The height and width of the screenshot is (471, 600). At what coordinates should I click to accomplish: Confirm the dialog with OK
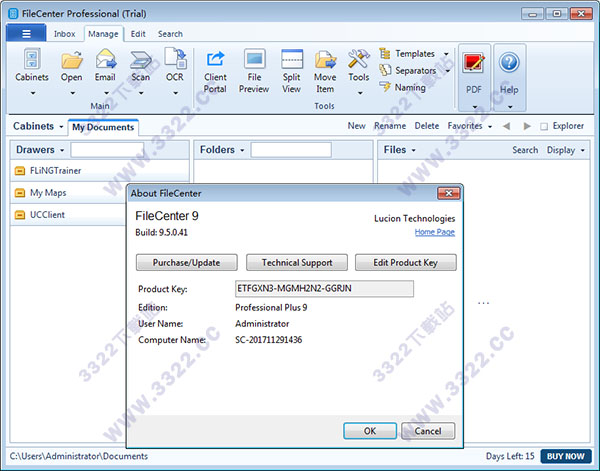point(370,431)
